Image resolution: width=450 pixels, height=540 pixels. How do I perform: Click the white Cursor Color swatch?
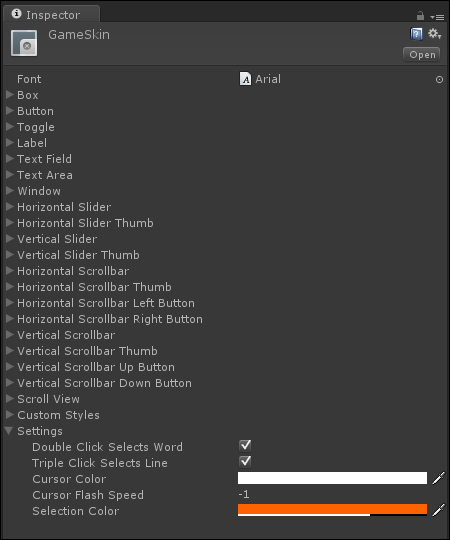click(x=332, y=478)
